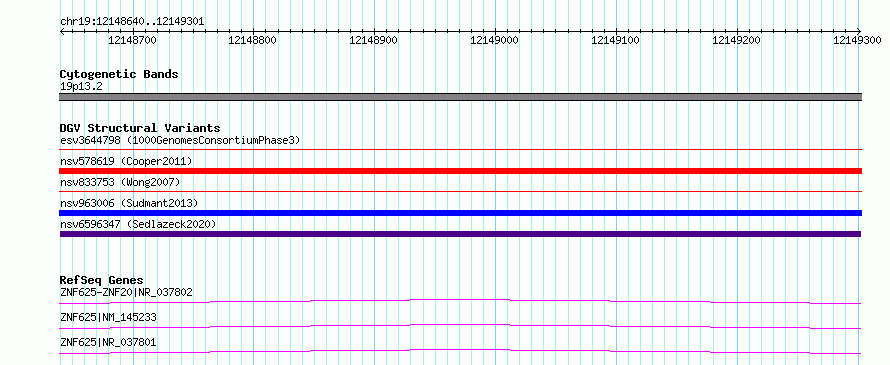Click the purple nsv6596347 variant bar
The width and height of the screenshot is (890, 365).
[460, 234]
